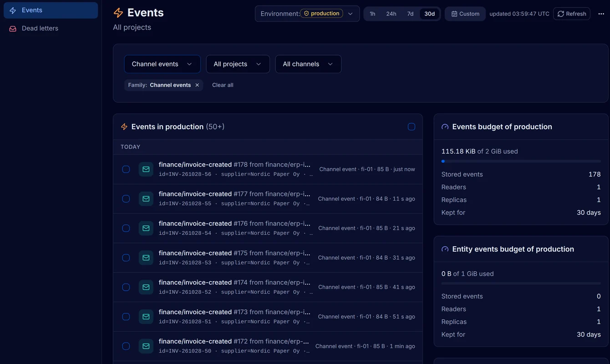610x364 pixels.
Task: Click the envelope icon of event #176
Action: tap(146, 228)
